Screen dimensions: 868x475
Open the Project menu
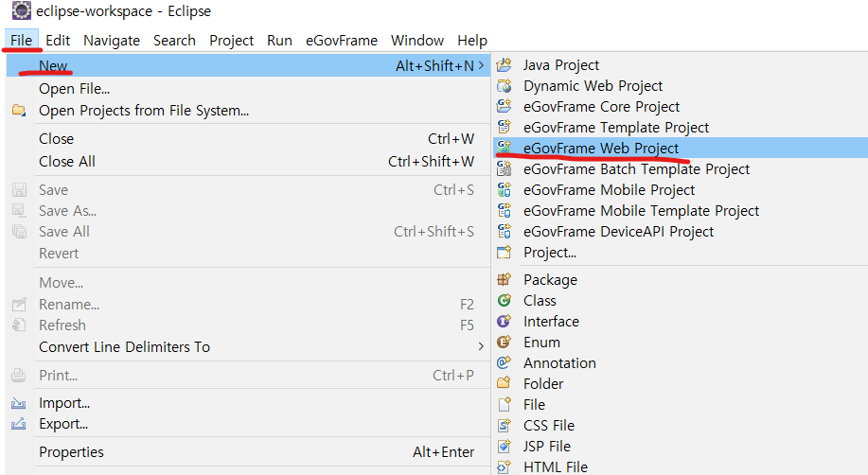(x=231, y=41)
